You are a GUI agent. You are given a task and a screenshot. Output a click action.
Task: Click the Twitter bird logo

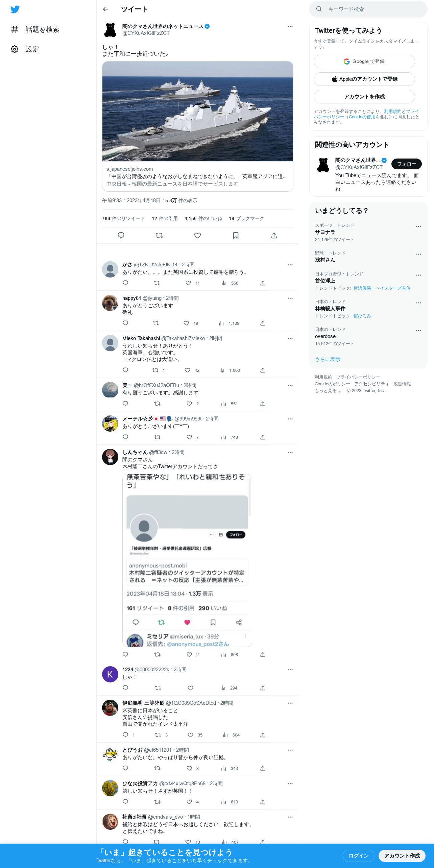pyautogui.click(x=15, y=9)
